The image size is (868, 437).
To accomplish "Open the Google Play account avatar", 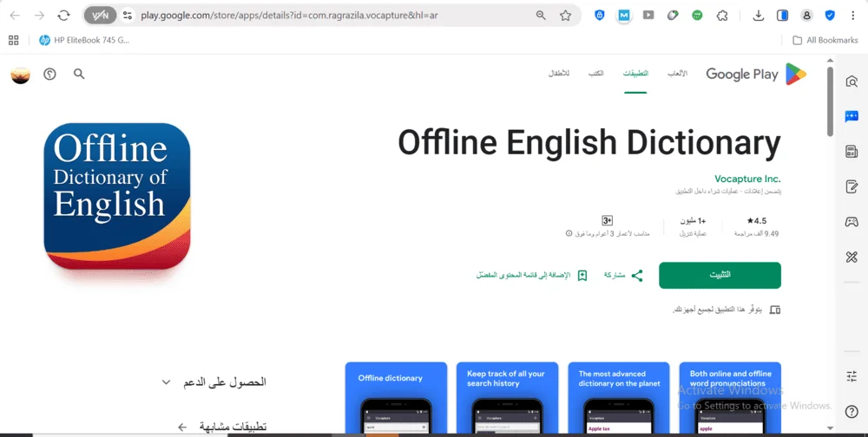I will (x=21, y=74).
